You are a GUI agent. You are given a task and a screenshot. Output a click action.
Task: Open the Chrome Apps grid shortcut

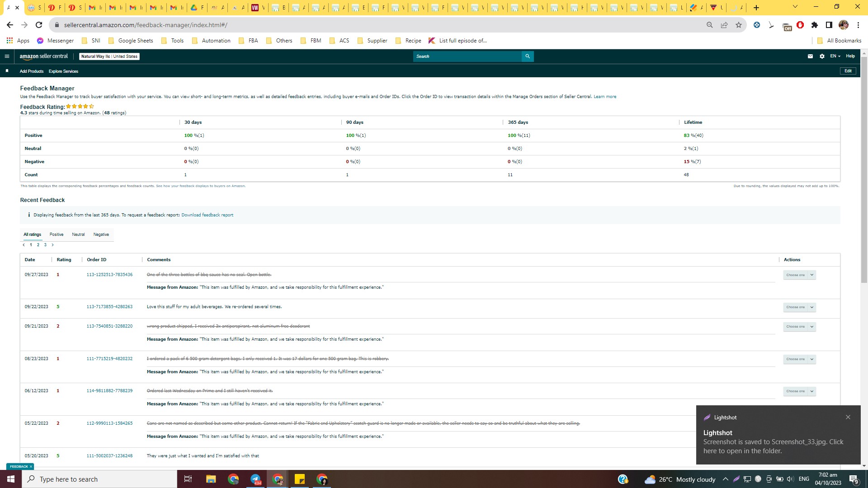[x=18, y=41]
